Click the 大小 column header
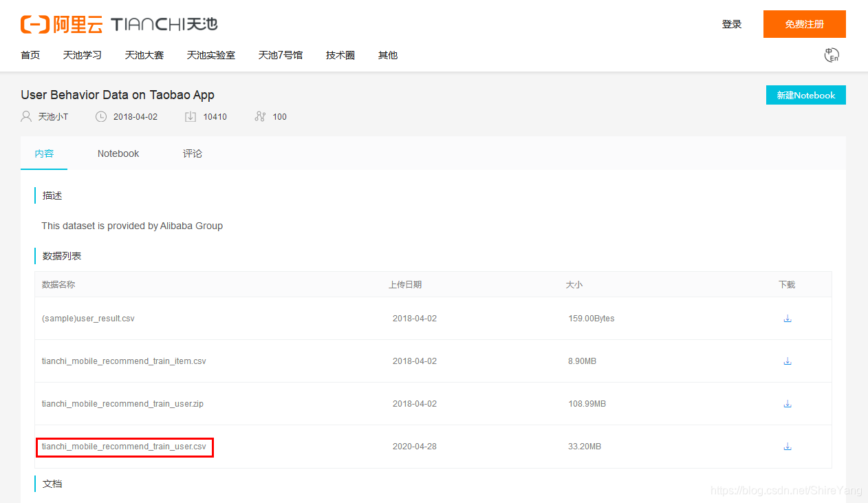 point(574,284)
